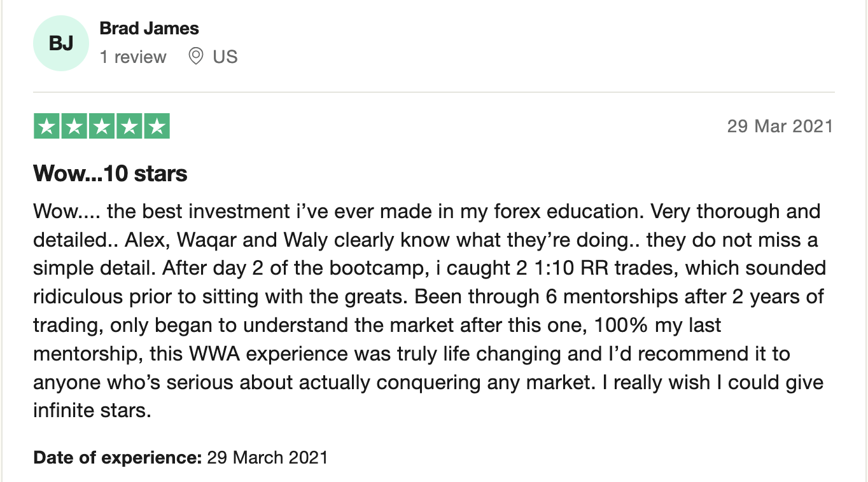Click the fifth green rating star

coord(157,126)
